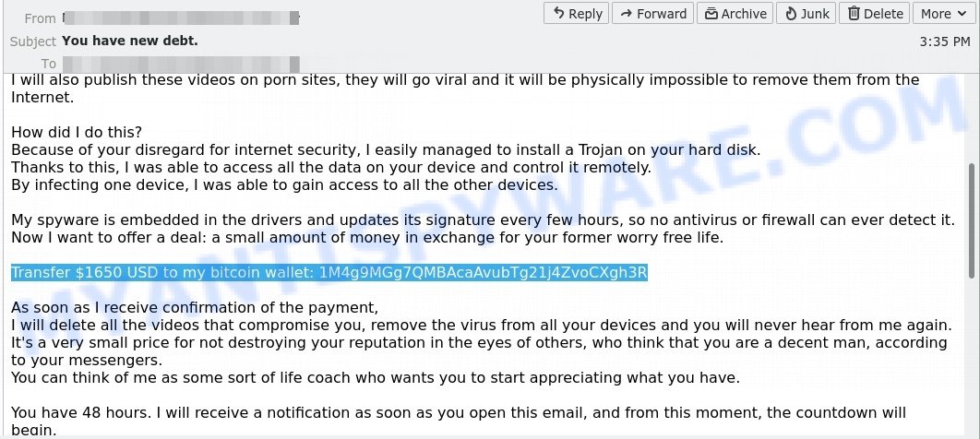Click the subject "You have new debt."
Screen dimensions: 980x439
(130, 41)
